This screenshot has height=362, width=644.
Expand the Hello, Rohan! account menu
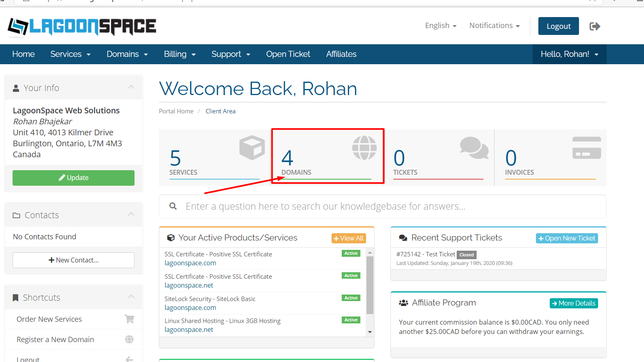coord(569,54)
